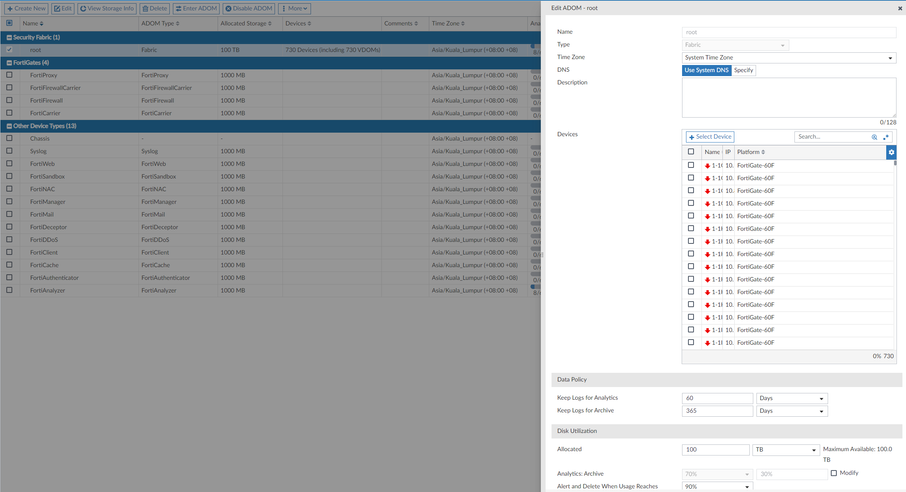Viewport: 906px width, 492px height.
Task: Click the FortiClient ADOM name
Action: point(44,253)
